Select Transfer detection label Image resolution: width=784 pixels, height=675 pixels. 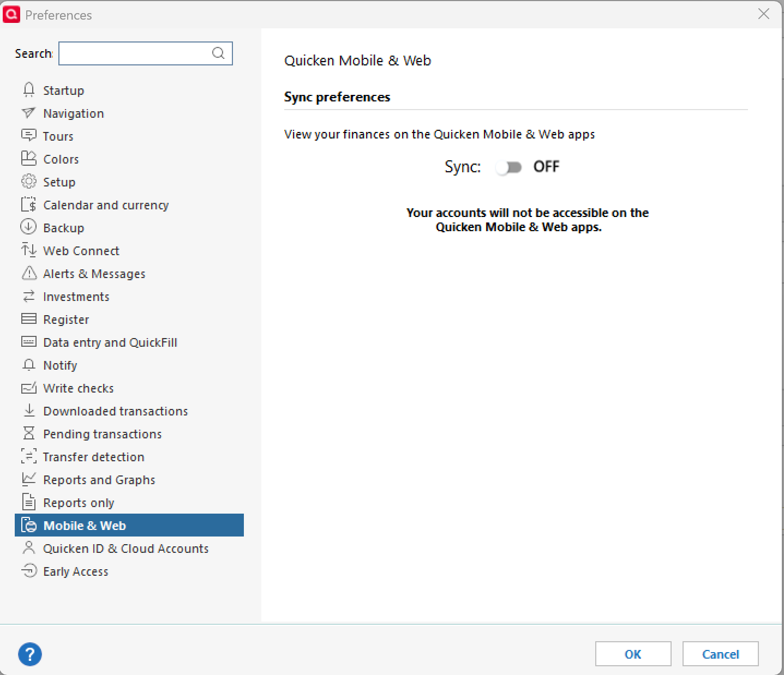pyautogui.click(x=94, y=457)
